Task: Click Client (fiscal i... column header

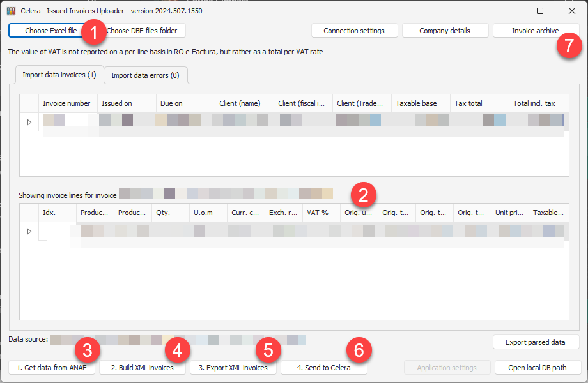Action: [x=304, y=103]
